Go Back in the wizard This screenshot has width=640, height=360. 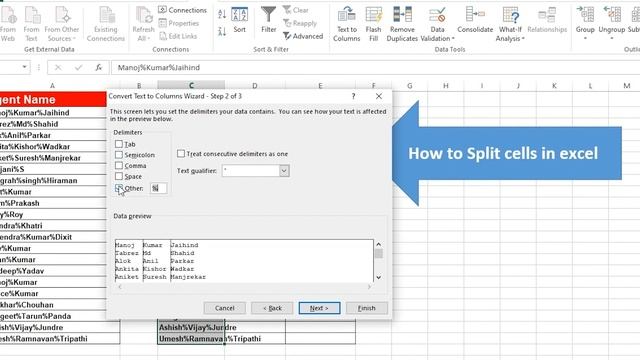pyautogui.click(x=272, y=308)
